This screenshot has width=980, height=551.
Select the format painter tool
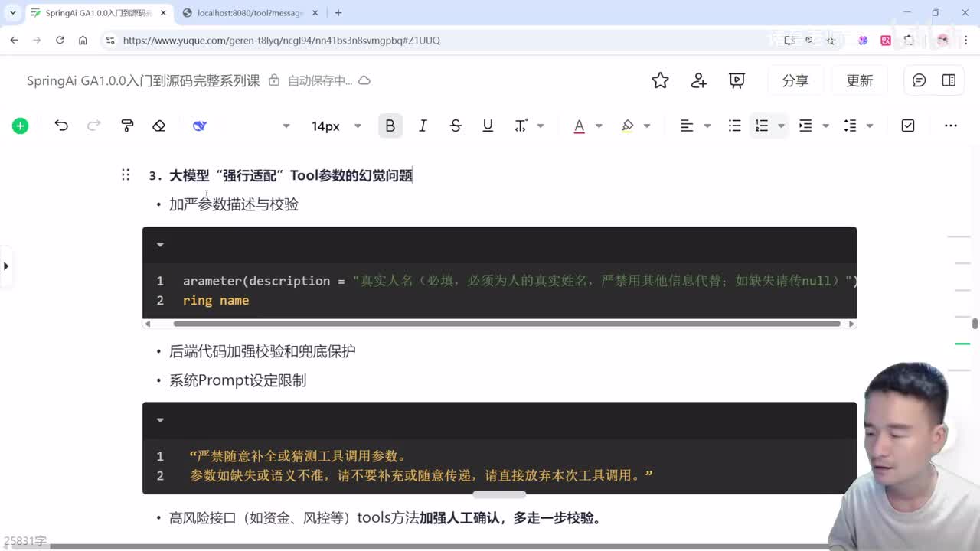(127, 126)
